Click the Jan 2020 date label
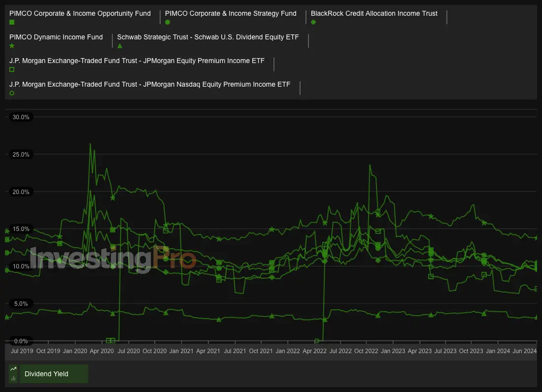 click(x=75, y=351)
